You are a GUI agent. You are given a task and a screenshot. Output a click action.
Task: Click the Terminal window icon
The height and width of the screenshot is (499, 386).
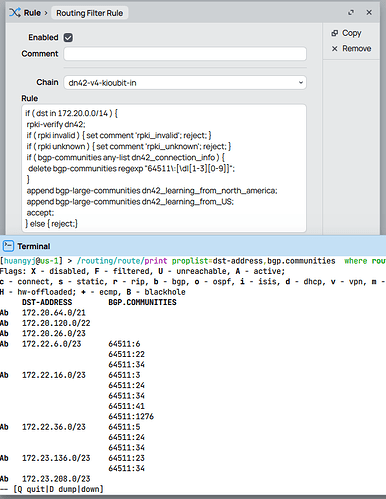[x=8, y=246]
